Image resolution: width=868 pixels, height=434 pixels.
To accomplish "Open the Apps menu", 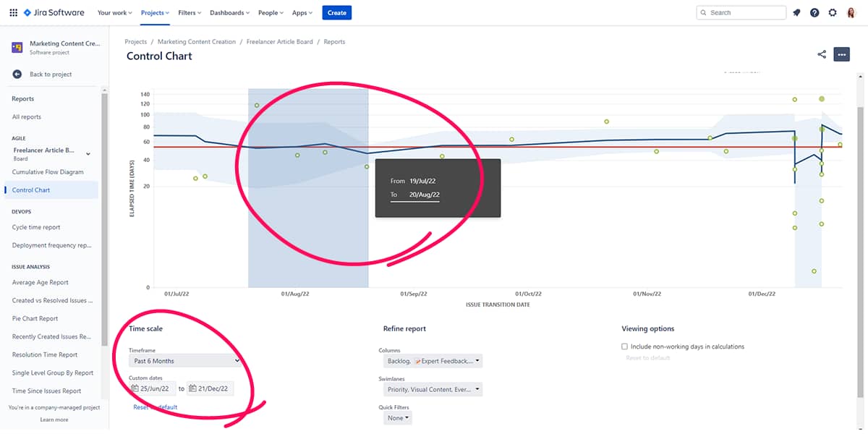I will [302, 12].
